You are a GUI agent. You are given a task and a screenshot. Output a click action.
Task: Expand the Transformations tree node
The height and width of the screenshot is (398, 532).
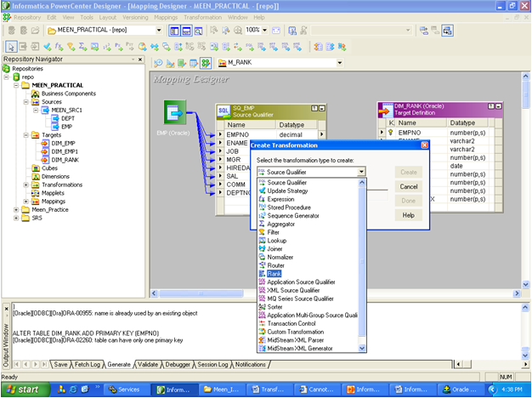pyautogui.click(x=25, y=185)
